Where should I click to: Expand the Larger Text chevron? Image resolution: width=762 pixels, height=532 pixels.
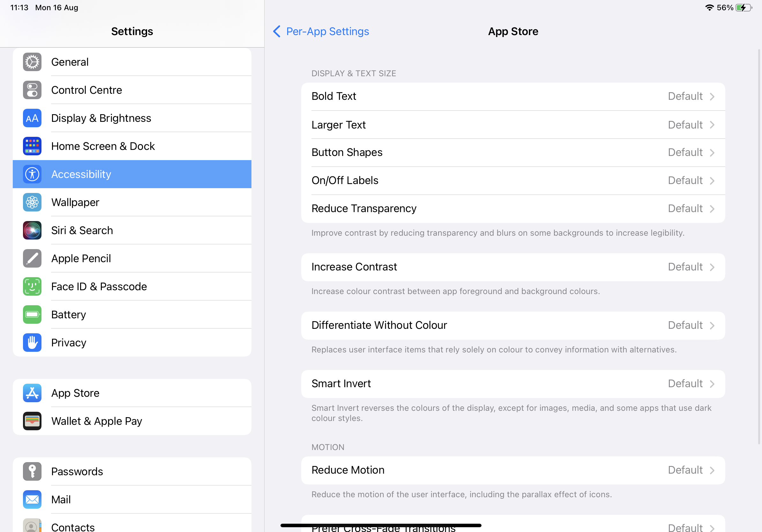pos(712,125)
